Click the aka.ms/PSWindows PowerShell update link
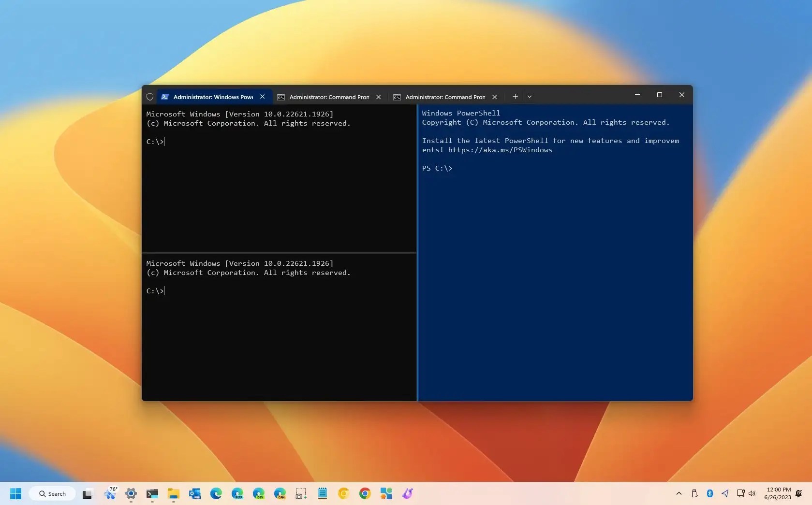 click(x=501, y=150)
